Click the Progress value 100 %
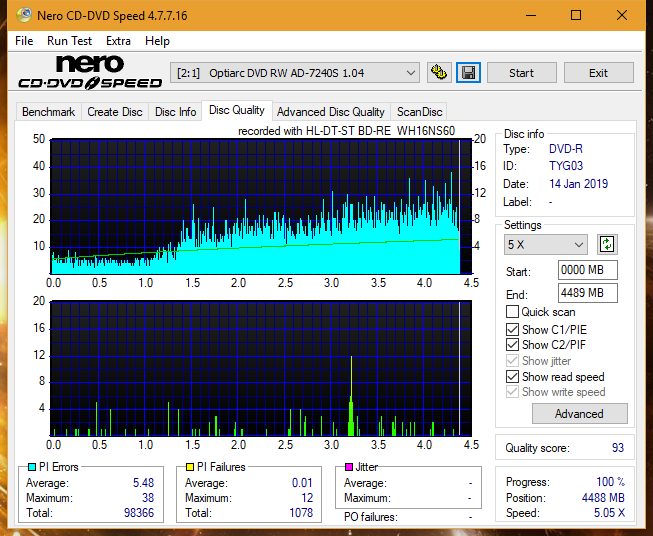653x536 pixels. (x=611, y=482)
